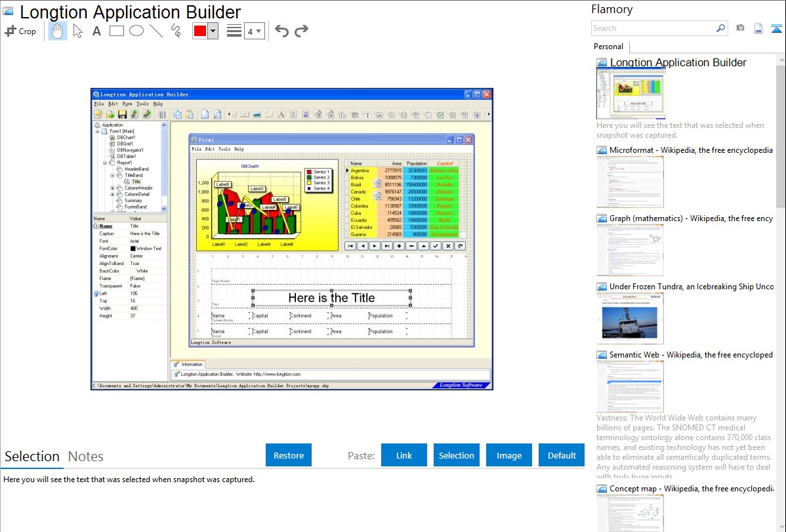This screenshot has height=532, width=786.
Task: Click the Argentina row in data grid
Action: (403, 171)
